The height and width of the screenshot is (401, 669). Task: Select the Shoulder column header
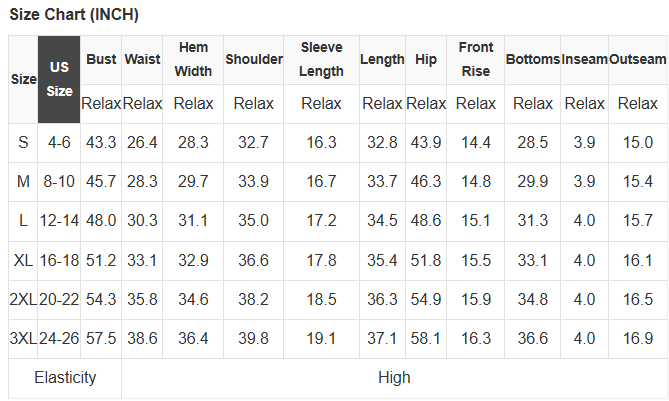pyautogui.click(x=254, y=60)
